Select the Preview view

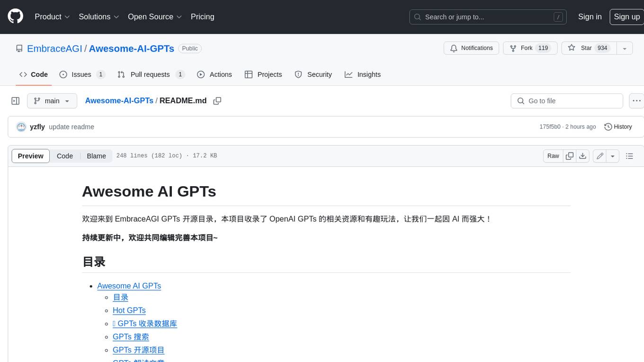click(31, 156)
